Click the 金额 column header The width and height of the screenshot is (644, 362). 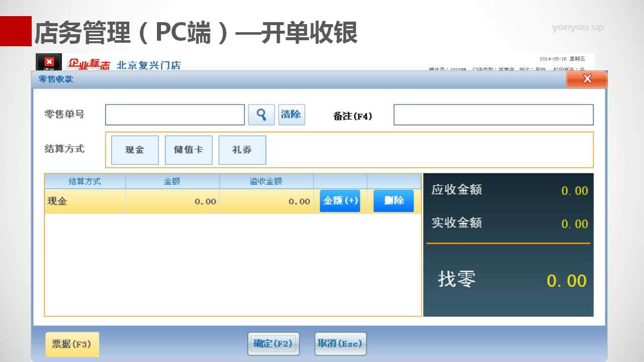click(172, 182)
